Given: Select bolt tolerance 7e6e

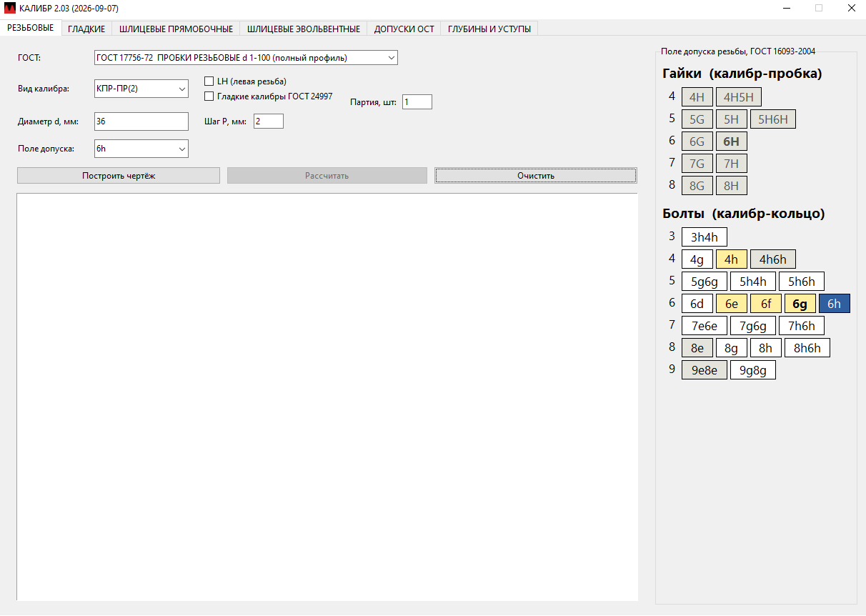Looking at the screenshot, I should point(705,326).
